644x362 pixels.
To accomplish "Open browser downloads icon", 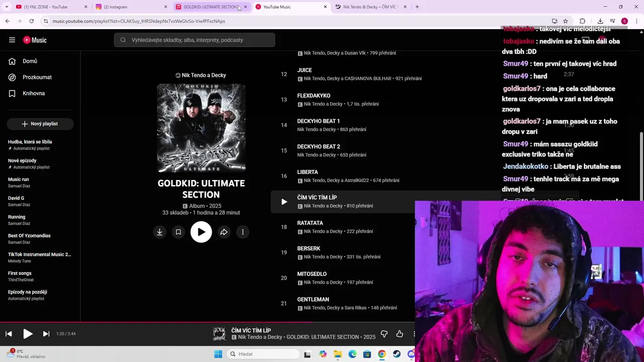I will pos(600,21).
